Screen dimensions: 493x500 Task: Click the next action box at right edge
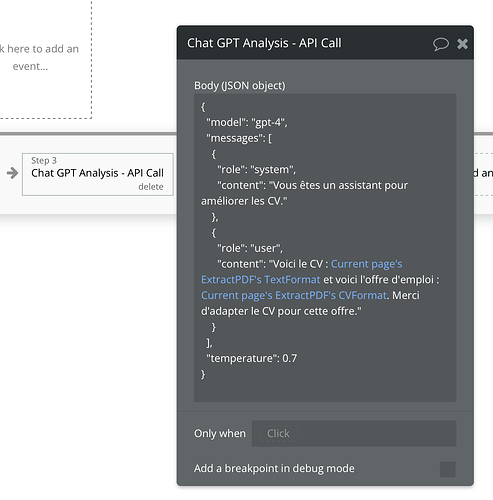point(483,174)
